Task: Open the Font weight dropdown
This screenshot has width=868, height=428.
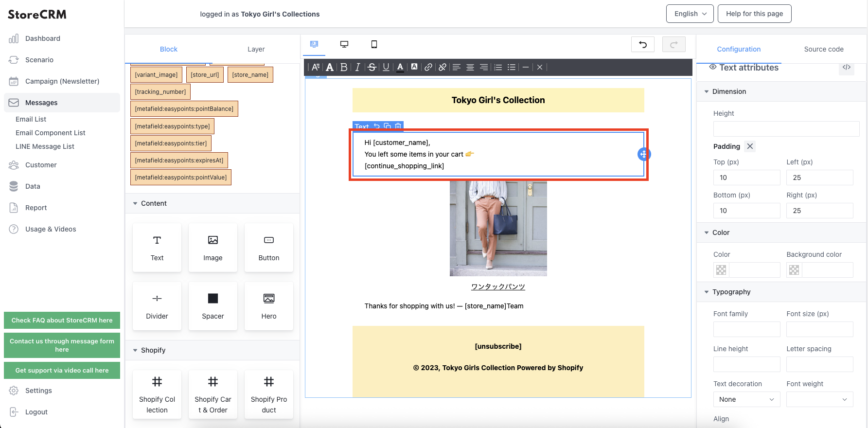Action: [x=820, y=399]
